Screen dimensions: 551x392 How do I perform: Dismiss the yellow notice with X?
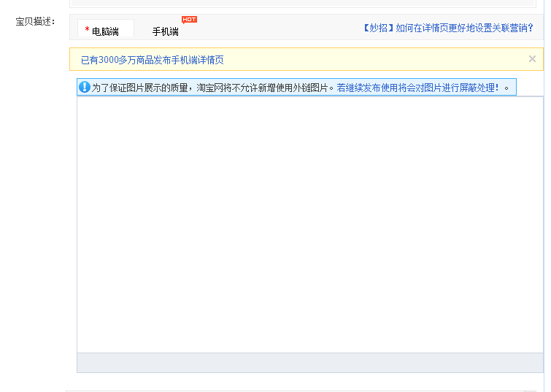pyautogui.click(x=532, y=59)
